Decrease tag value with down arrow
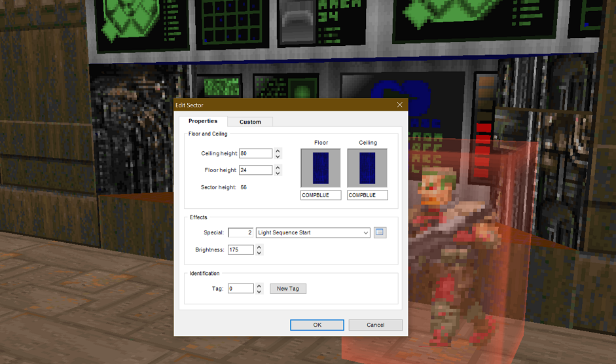616x364 pixels. pos(259,292)
